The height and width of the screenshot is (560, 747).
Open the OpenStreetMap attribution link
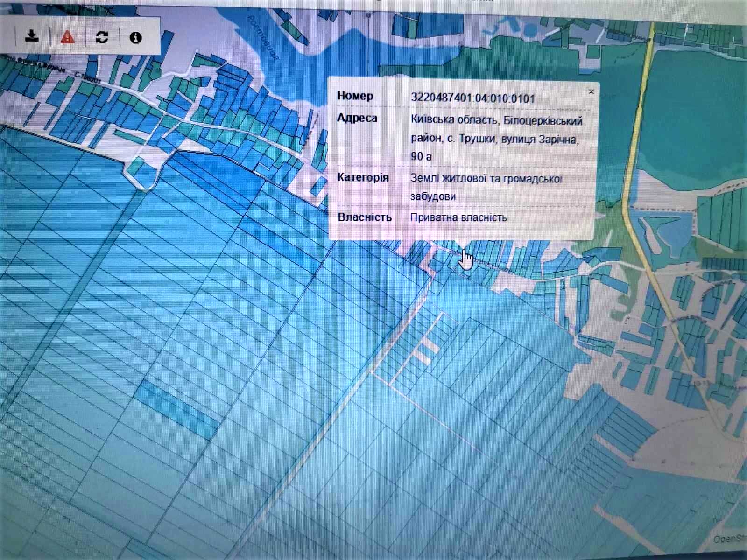730,539
